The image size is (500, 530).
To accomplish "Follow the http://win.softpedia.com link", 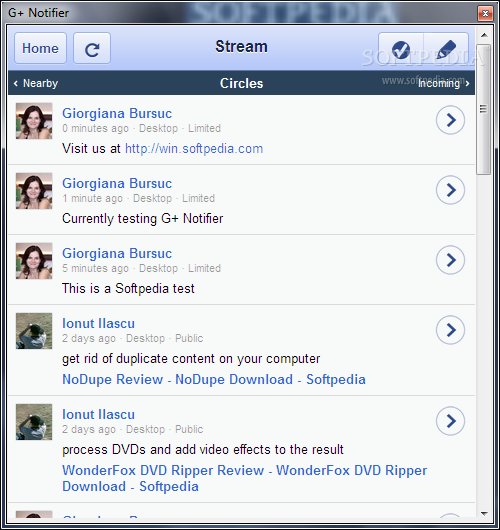I will (194, 149).
